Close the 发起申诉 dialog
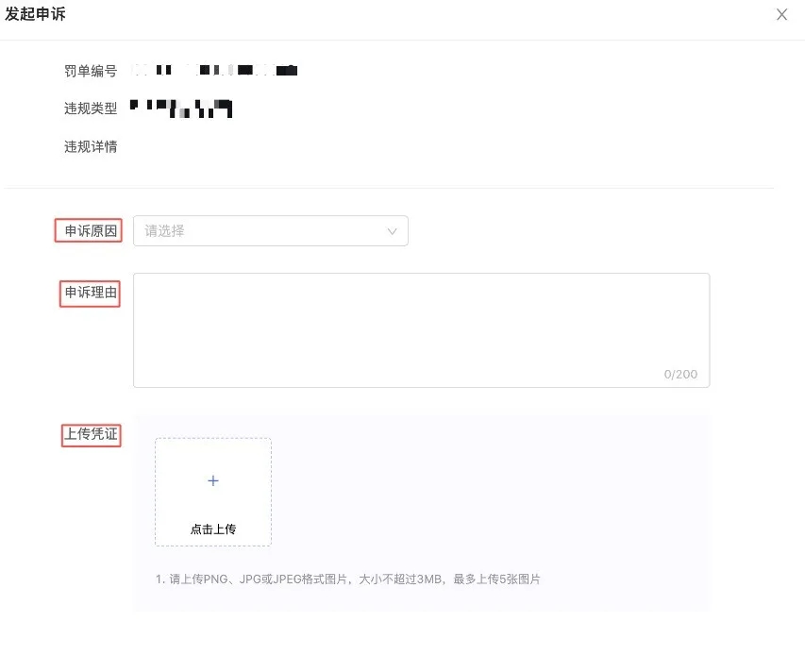 (x=781, y=14)
